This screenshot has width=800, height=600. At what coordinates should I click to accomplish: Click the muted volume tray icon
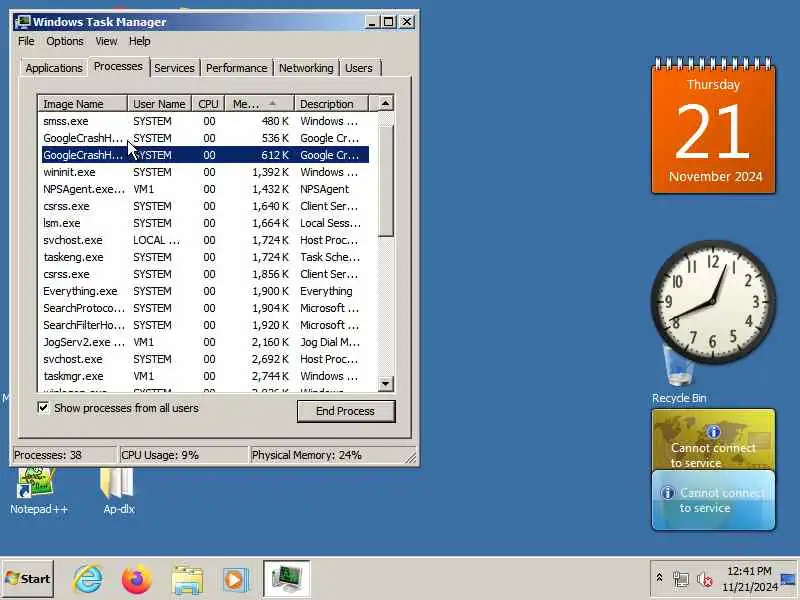pyautogui.click(x=705, y=580)
